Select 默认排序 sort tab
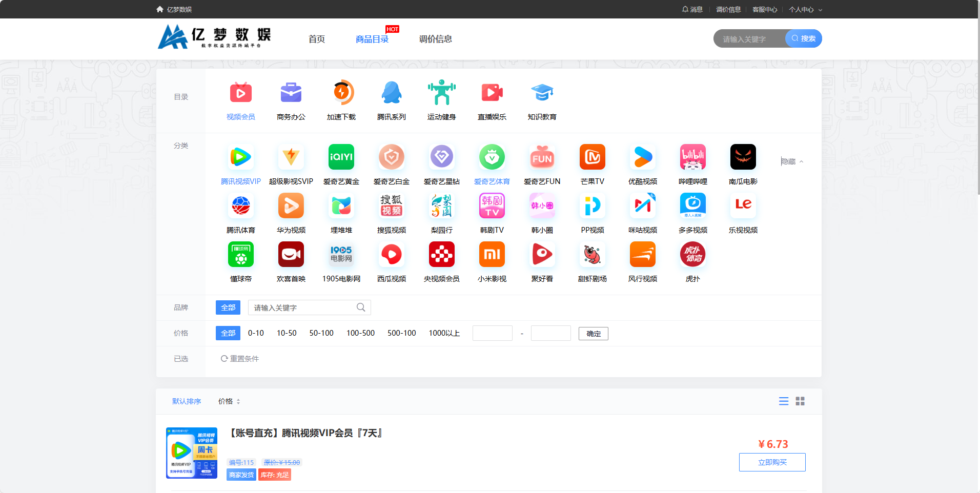The width and height of the screenshot is (980, 493). pyautogui.click(x=187, y=401)
